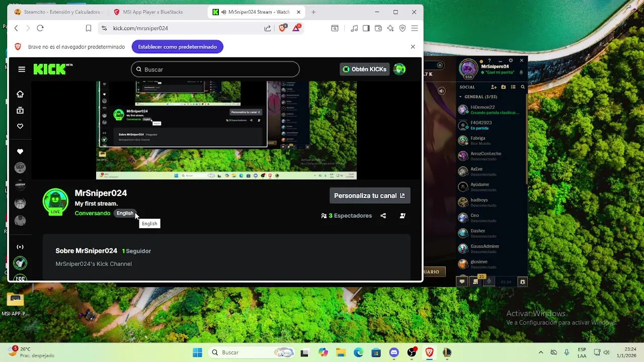Image resolution: width=644 pixels, height=362 pixels.
Task: Open File Explorer from the taskbar
Action: point(341,352)
